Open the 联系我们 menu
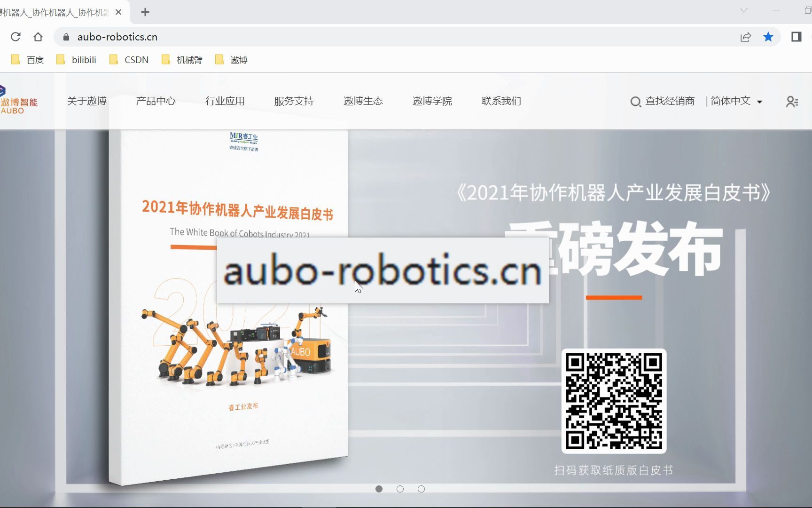812x508 pixels. 501,101
